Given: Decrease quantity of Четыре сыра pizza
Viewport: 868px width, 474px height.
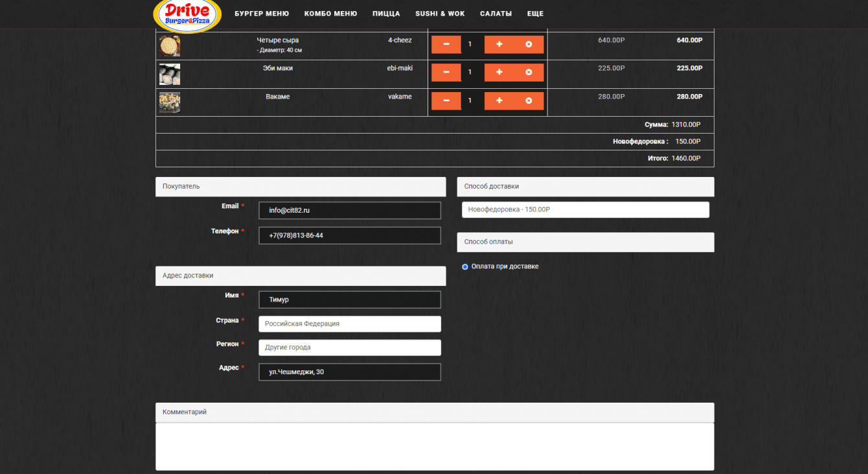Looking at the screenshot, I should click(446, 44).
